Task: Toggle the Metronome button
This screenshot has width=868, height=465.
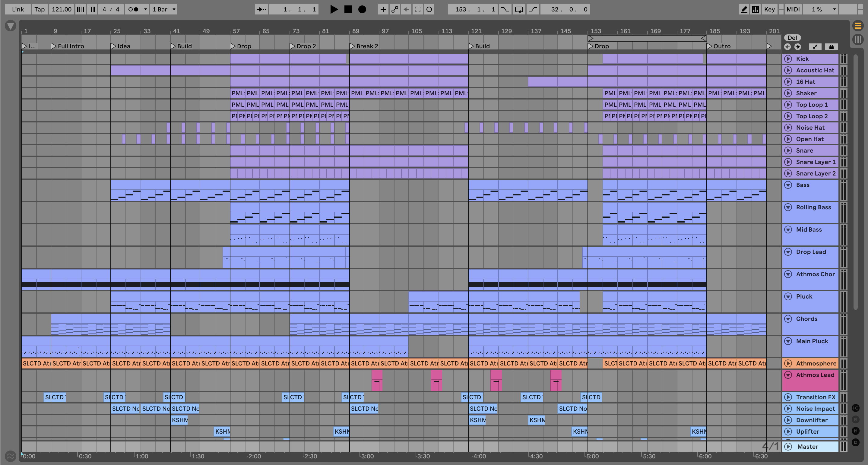Action: coord(133,9)
